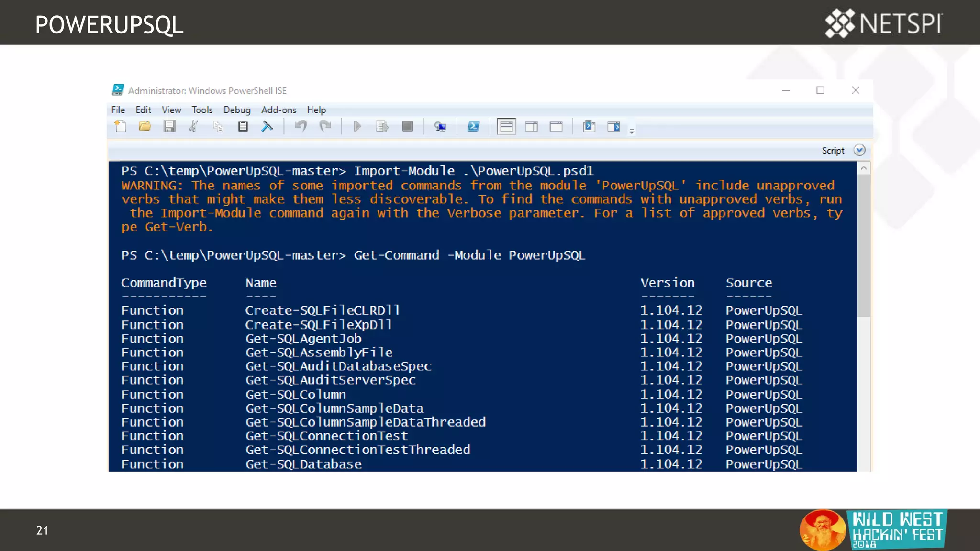980x551 pixels.
Task: Click the Run Selection icon
Action: pyautogui.click(x=382, y=126)
